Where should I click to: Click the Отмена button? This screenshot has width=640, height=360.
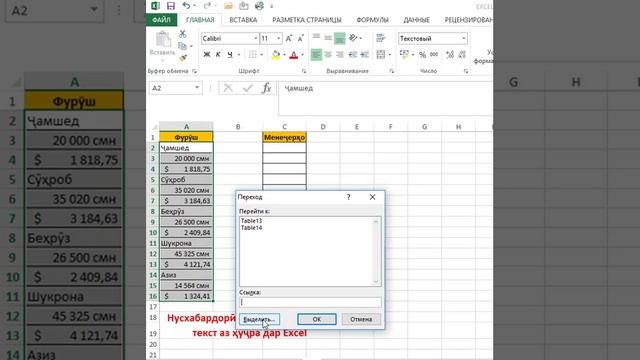(x=361, y=319)
